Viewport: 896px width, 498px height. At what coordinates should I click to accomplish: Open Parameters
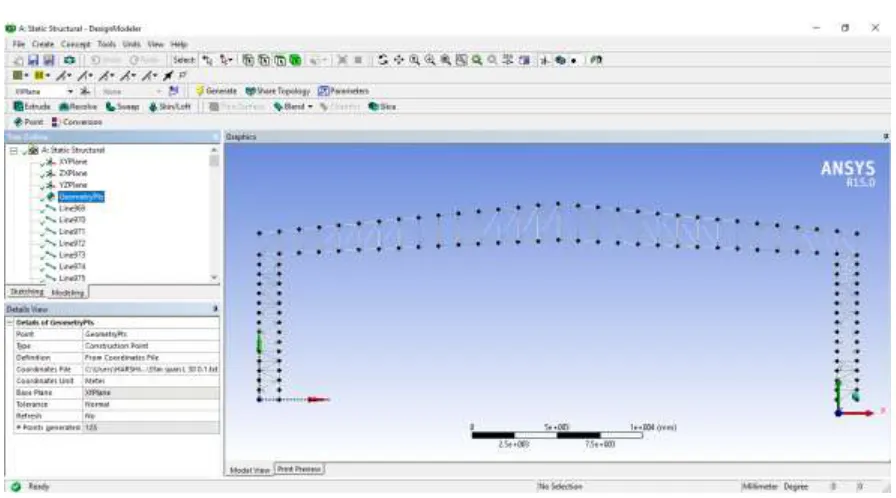tap(343, 91)
